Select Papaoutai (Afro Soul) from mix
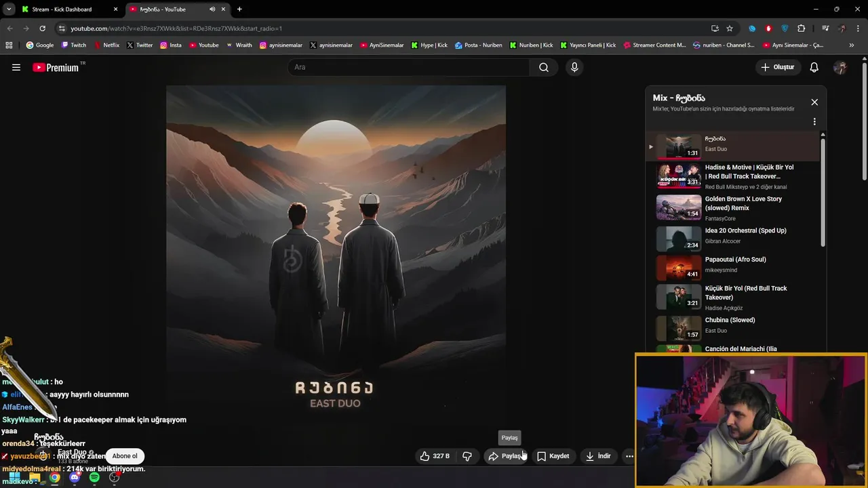The height and width of the screenshot is (488, 868). [732, 267]
